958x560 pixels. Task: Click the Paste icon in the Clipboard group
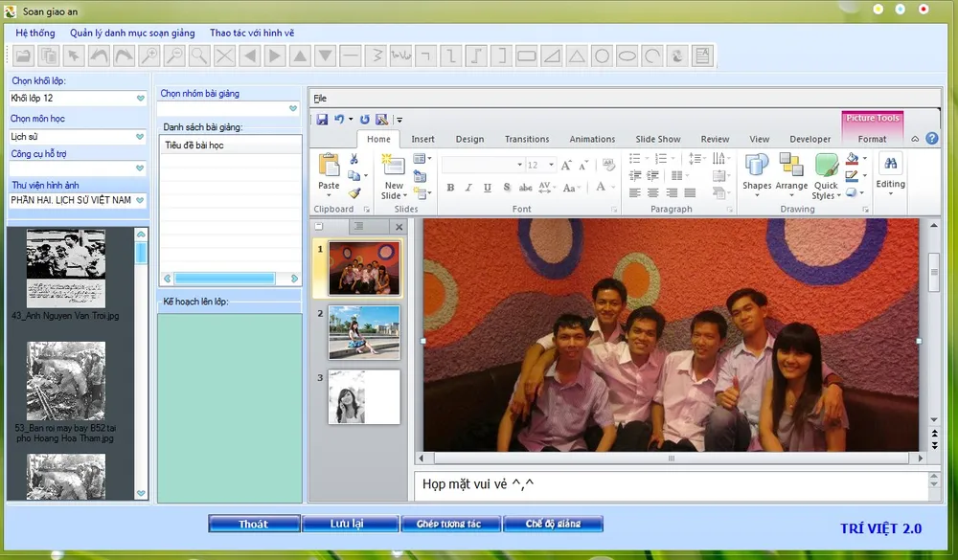tap(329, 166)
